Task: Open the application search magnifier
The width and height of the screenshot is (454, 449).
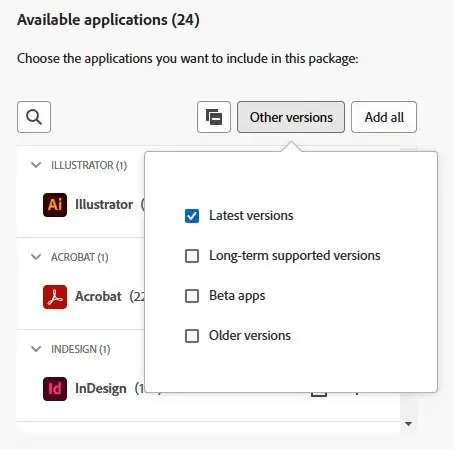Action: click(34, 117)
